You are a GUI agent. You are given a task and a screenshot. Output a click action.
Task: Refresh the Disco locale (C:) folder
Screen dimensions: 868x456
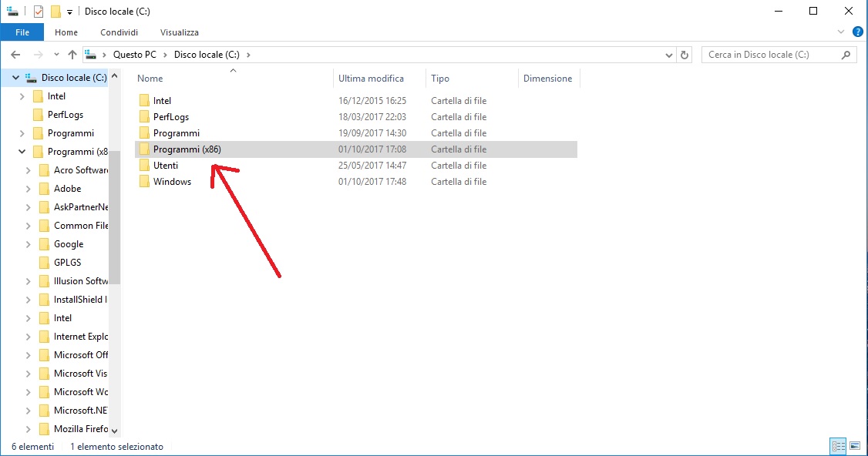click(x=685, y=55)
